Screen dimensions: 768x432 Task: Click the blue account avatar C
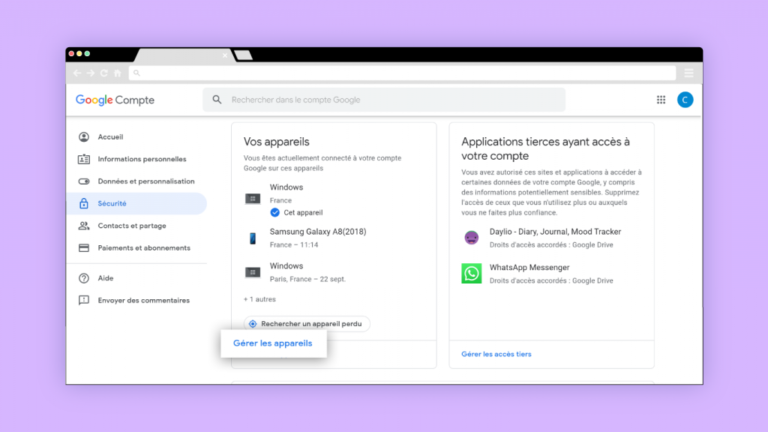click(x=685, y=100)
